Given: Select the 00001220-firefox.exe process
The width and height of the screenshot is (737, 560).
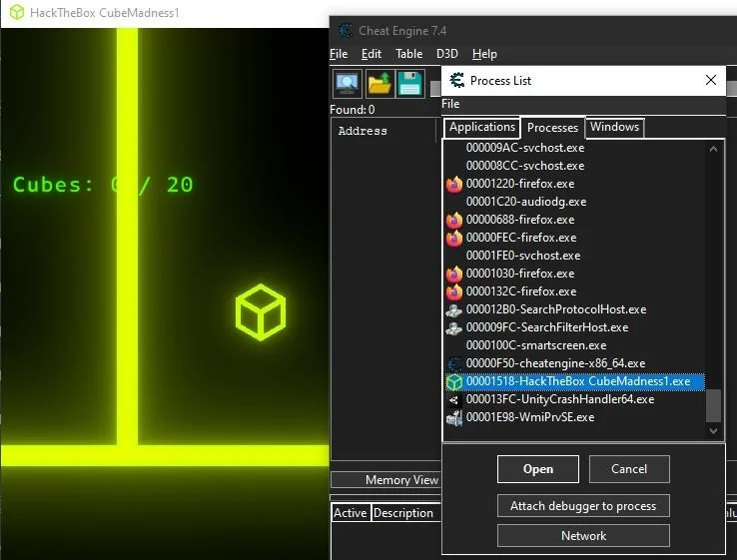Looking at the screenshot, I should point(519,184).
